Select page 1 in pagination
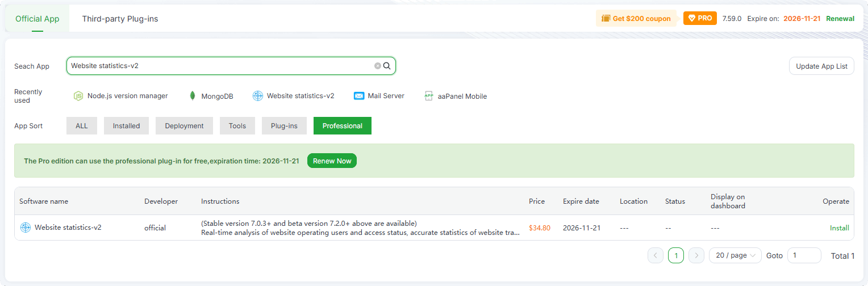This screenshot has width=868, height=286. point(676,255)
